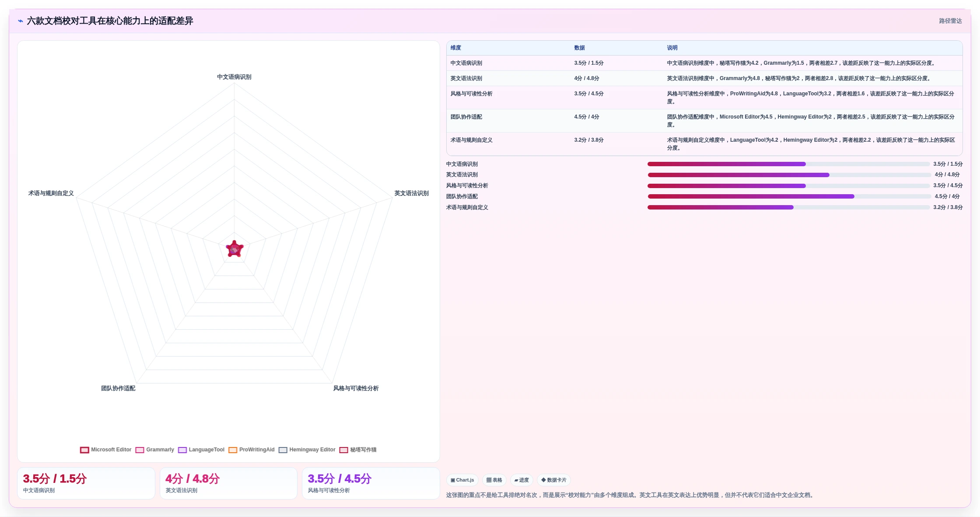Open the 3.5分 / 1.5分 data card

(x=86, y=483)
